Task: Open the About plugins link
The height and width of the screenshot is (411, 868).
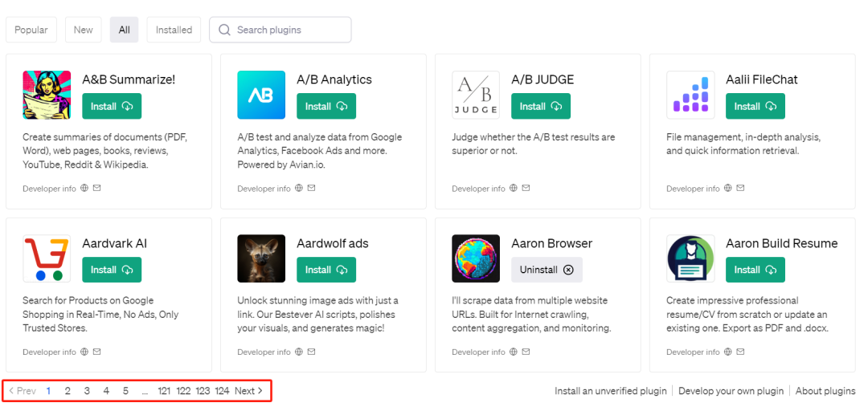Action: (825, 391)
